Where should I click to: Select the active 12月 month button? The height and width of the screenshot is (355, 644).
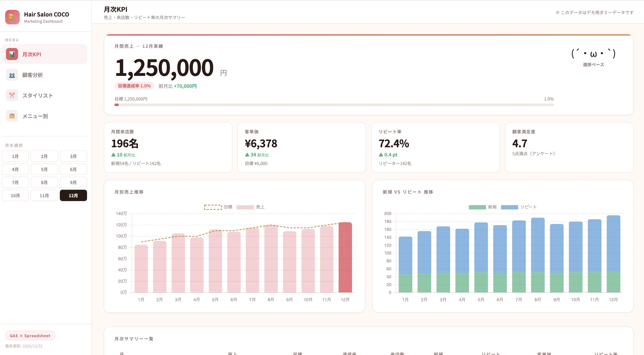pos(73,196)
